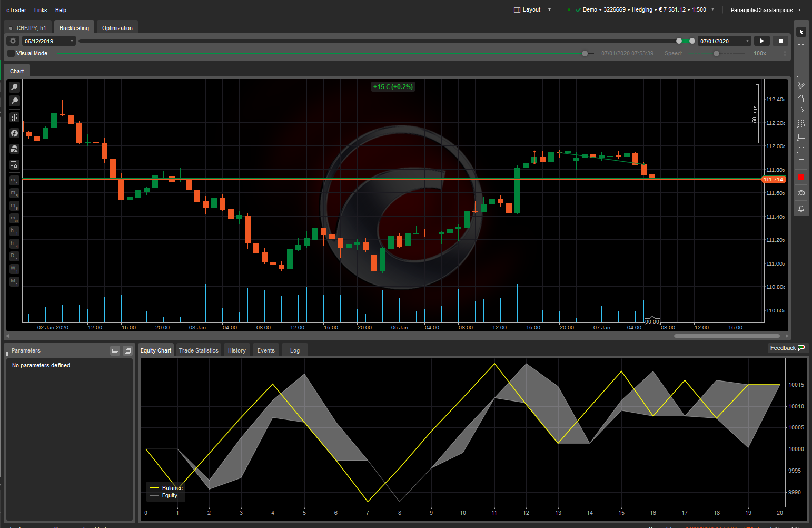Select the Chart tab
Image resolution: width=812 pixels, height=528 pixels.
17,71
